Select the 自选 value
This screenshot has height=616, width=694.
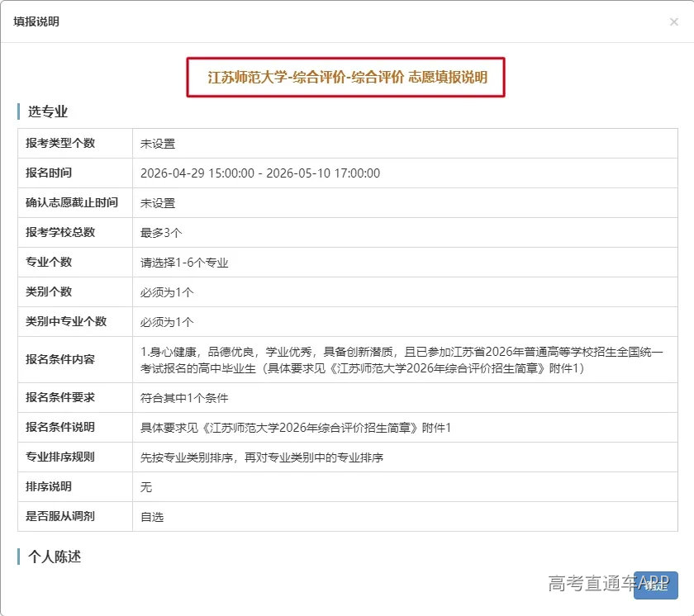[x=152, y=517]
